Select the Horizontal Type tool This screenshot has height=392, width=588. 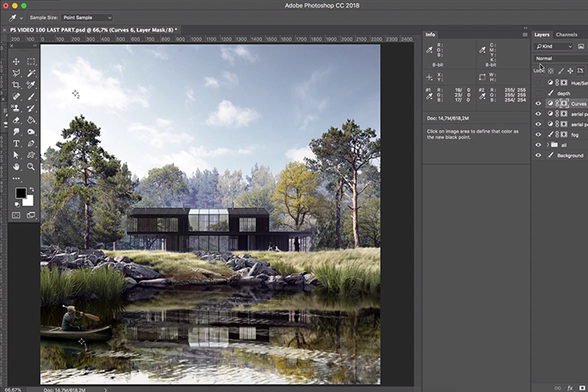pos(16,143)
